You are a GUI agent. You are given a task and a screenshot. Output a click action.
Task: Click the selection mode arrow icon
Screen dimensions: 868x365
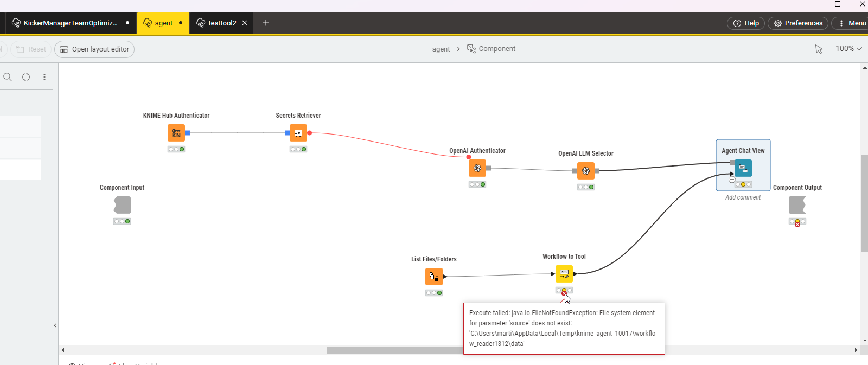[x=819, y=49]
